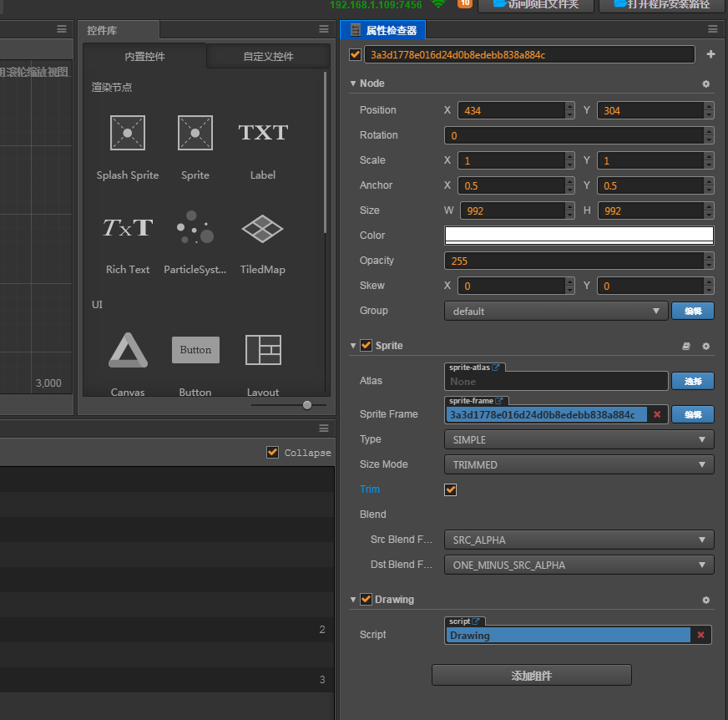Open the Node component gear settings
728x720 pixels.
coord(705,84)
